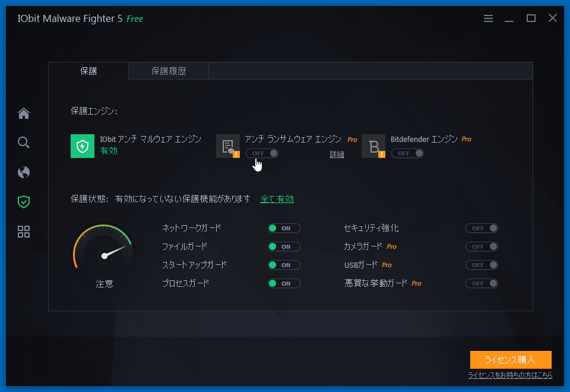Click the Bitdefender エンジン icon
The width and height of the screenshot is (570, 392).
(x=373, y=146)
